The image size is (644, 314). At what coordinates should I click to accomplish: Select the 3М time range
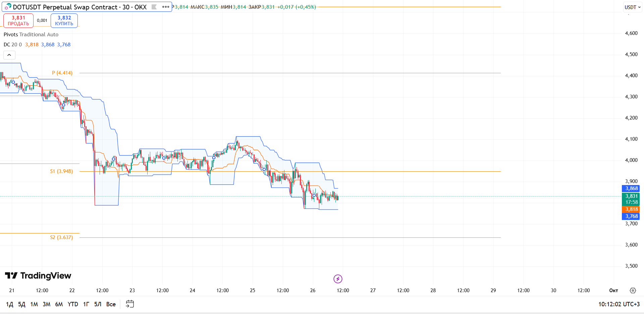[47, 304]
